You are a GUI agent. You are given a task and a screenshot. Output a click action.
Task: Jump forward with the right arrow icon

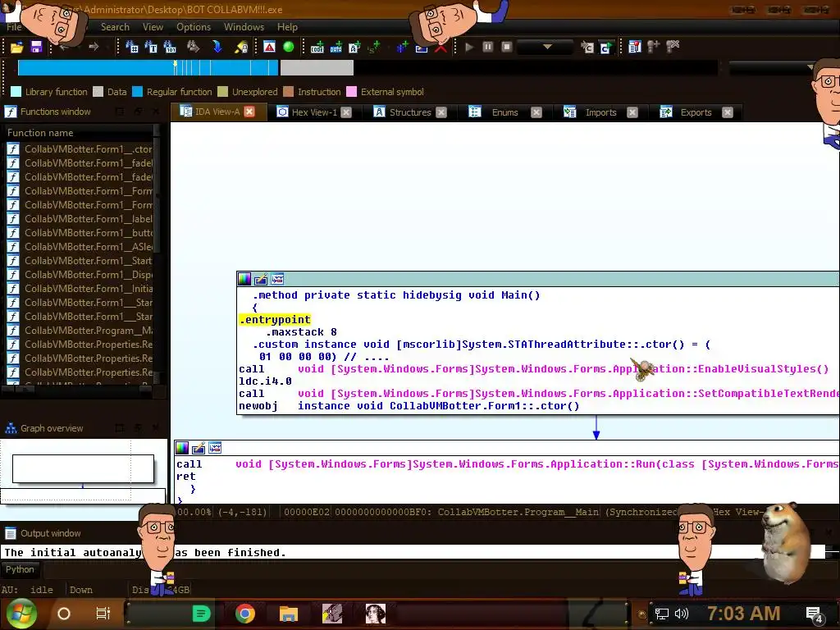[x=94, y=47]
